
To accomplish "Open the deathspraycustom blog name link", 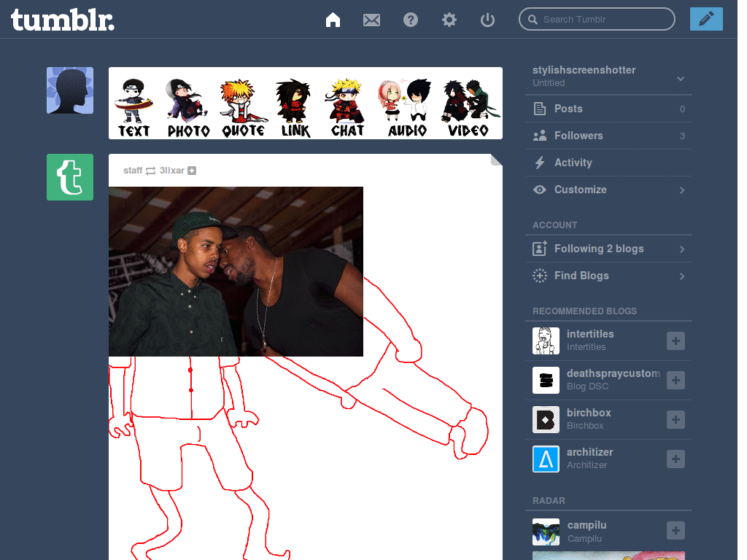I will [613, 373].
